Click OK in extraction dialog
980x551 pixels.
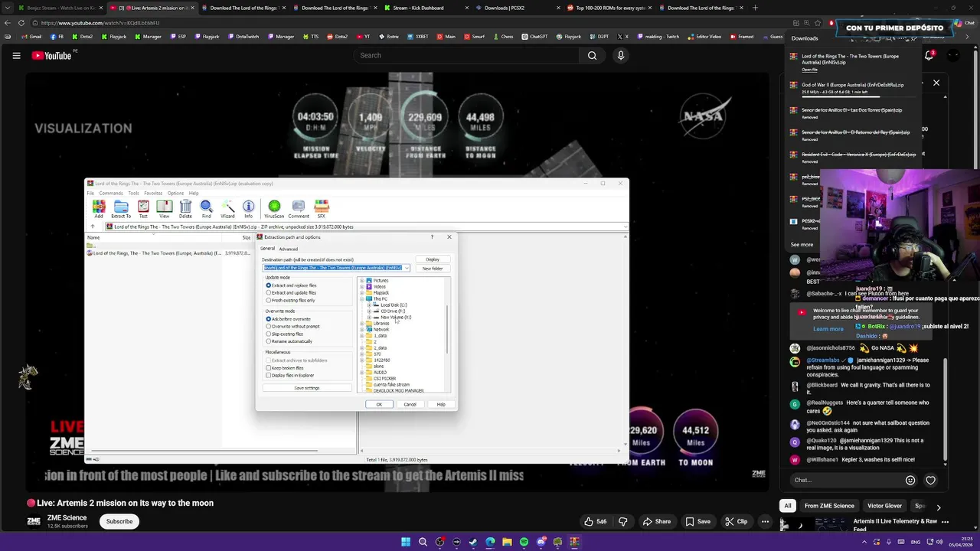tap(379, 404)
